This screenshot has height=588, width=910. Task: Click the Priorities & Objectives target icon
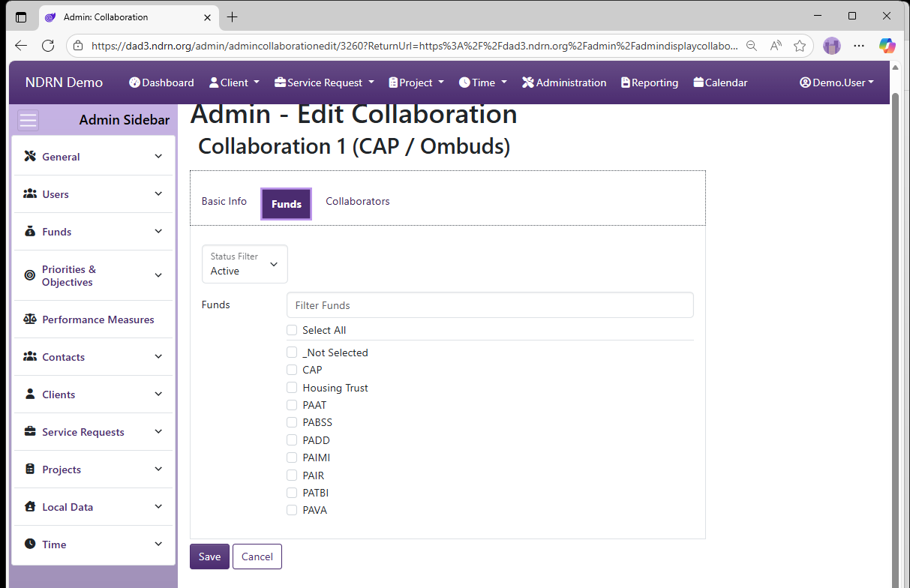tap(30, 275)
